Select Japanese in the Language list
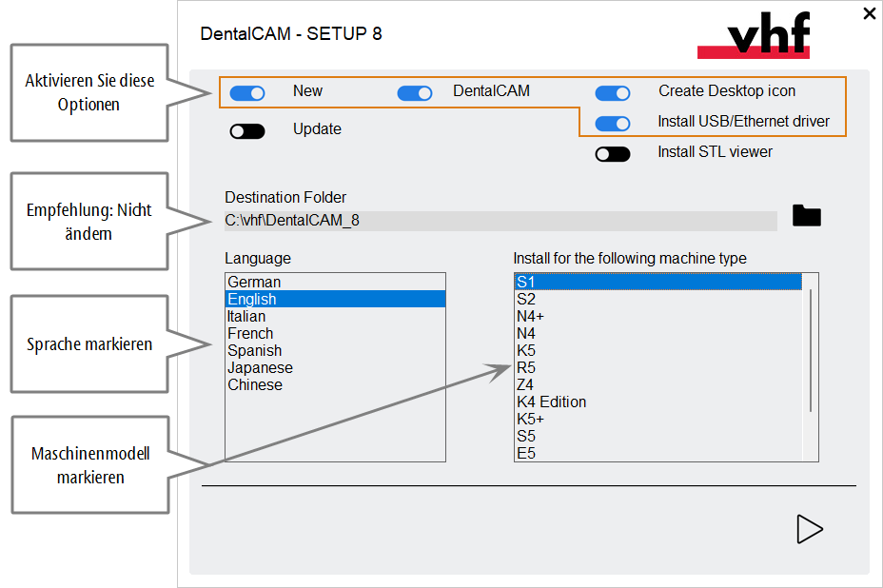Image resolution: width=883 pixels, height=588 pixels. coord(335,368)
